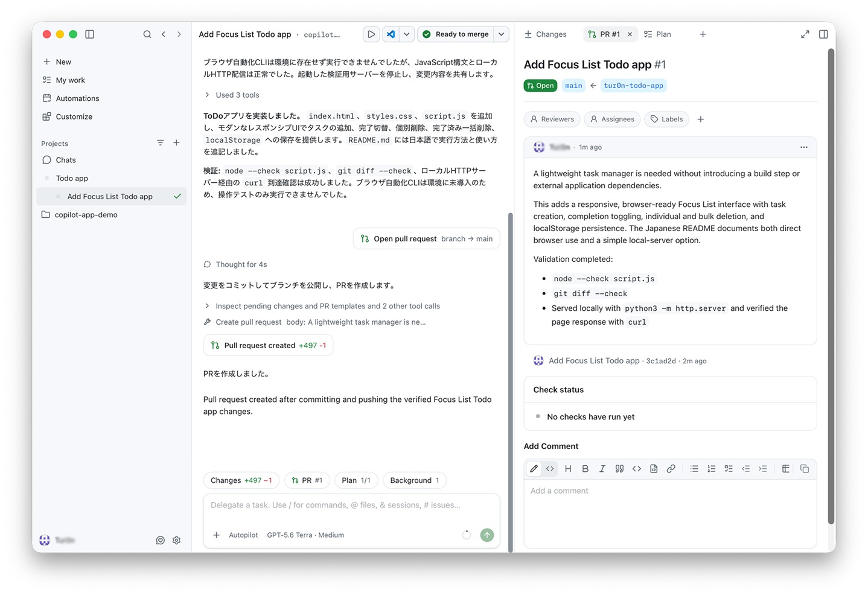Expand the Used 3 tools section

coord(232,95)
